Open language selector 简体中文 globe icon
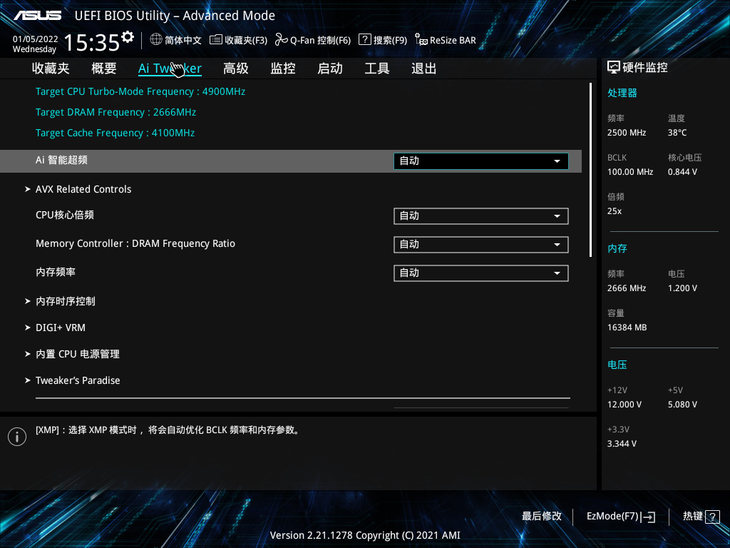Screen dimensions: 730x548 tap(156, 40)
